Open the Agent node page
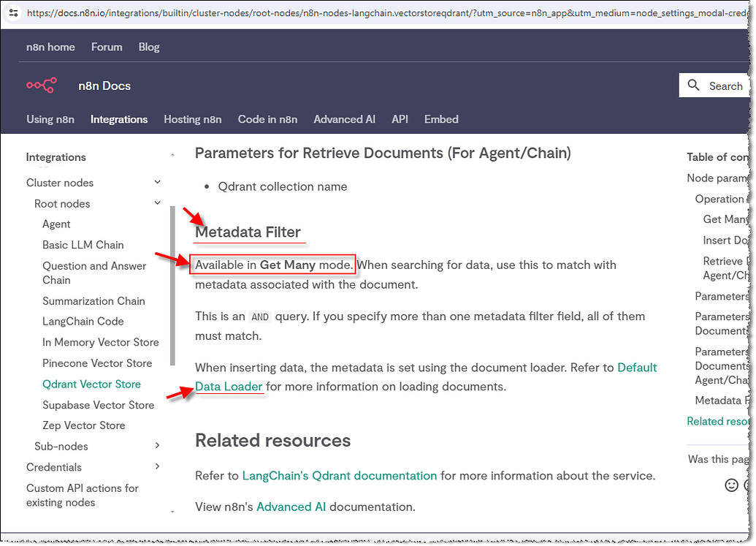The image size is (756, 546). [56, 224]
